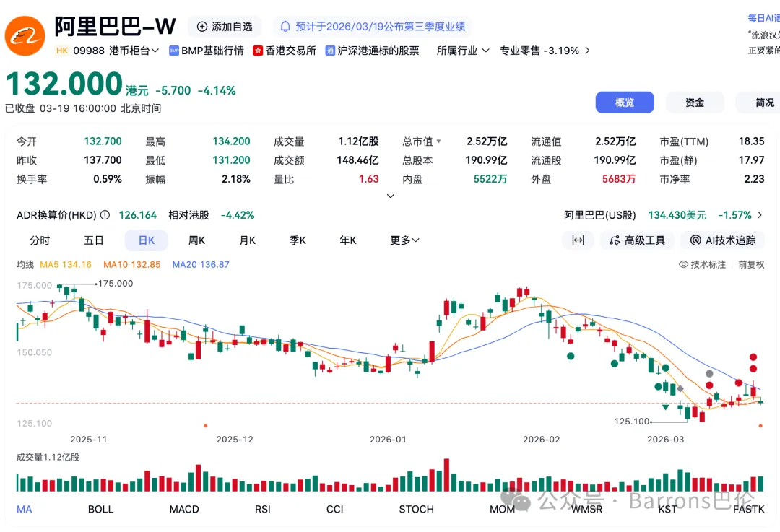Click the 市盈(TTM) 18.35 value
Image resolution: width=780 pixels, height=532 pixels.
pos(751,141)
